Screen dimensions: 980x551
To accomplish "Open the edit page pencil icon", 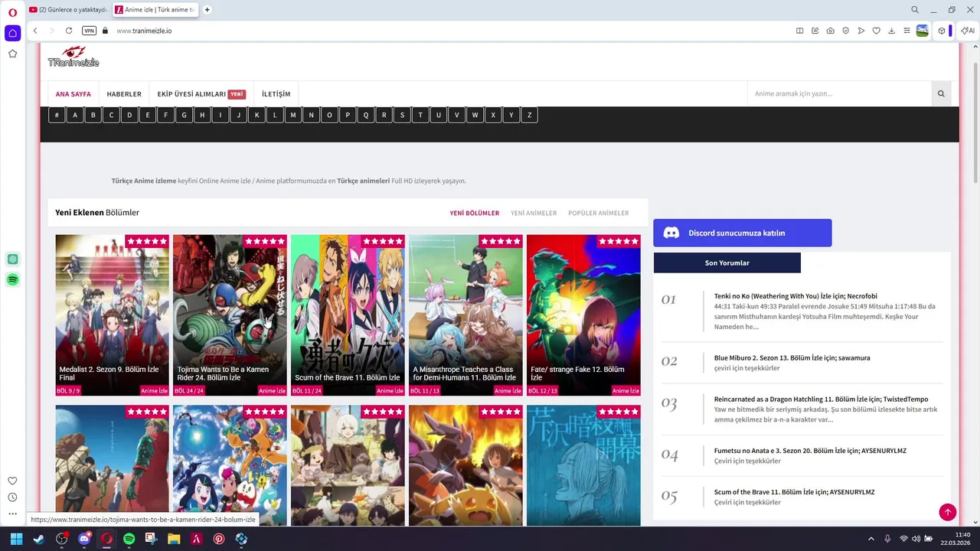I will [x=815, y=31].
